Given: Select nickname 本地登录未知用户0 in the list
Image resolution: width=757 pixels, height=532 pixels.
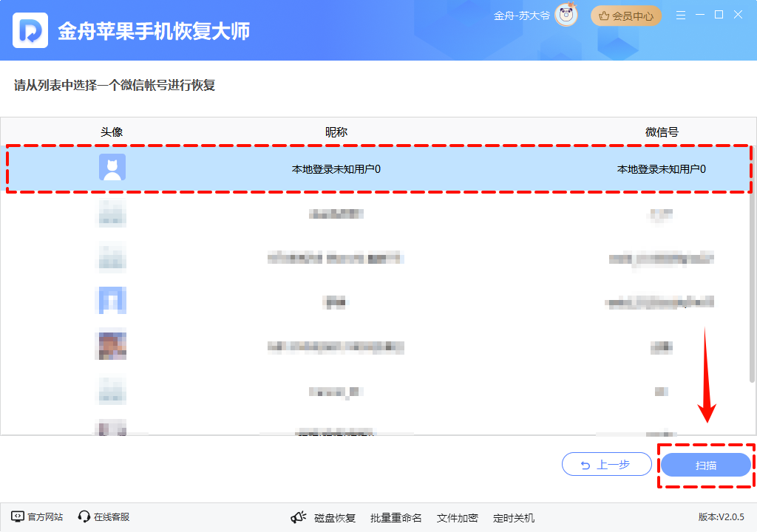Looking at the screenshot, I should (336, 169).
